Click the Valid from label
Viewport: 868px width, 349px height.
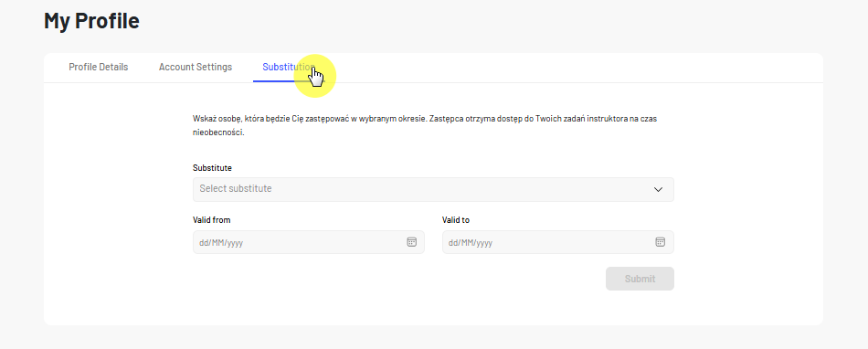(x=211, y=220)
